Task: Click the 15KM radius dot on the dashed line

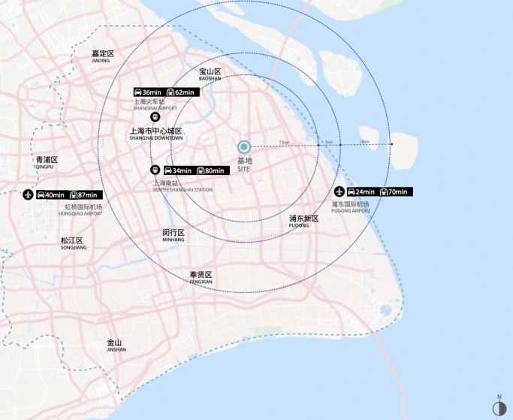Action: pyautogui.click(x=318, y=145)
